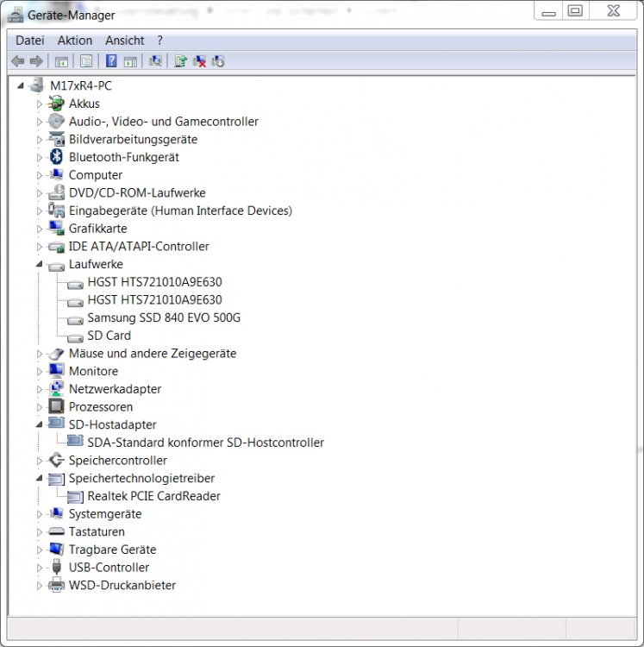644x647 pixels.
Task: Open the Aktion menu
Action: pos(75,41)
